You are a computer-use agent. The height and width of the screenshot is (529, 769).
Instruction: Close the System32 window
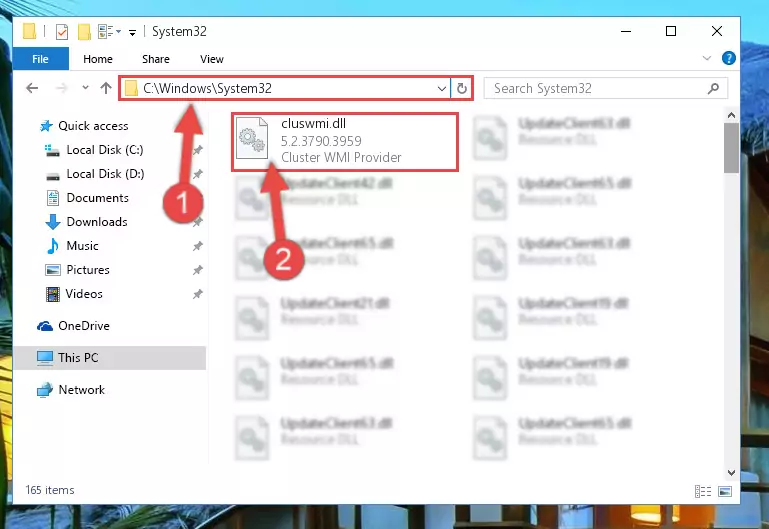717,31
